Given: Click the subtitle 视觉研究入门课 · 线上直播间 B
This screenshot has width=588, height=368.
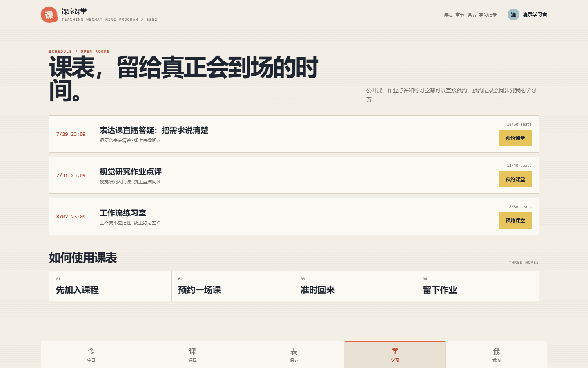Looking at the screenshot, I should pos(130,182).
